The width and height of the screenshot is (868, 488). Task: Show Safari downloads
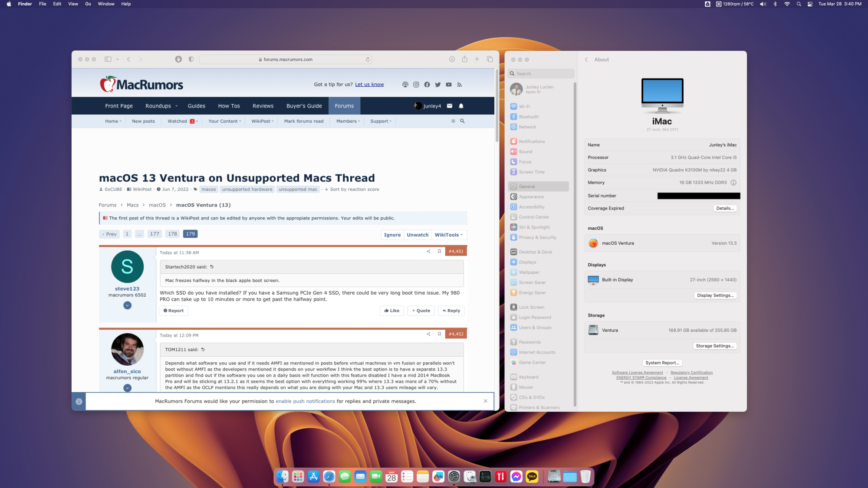click(452, 59)
